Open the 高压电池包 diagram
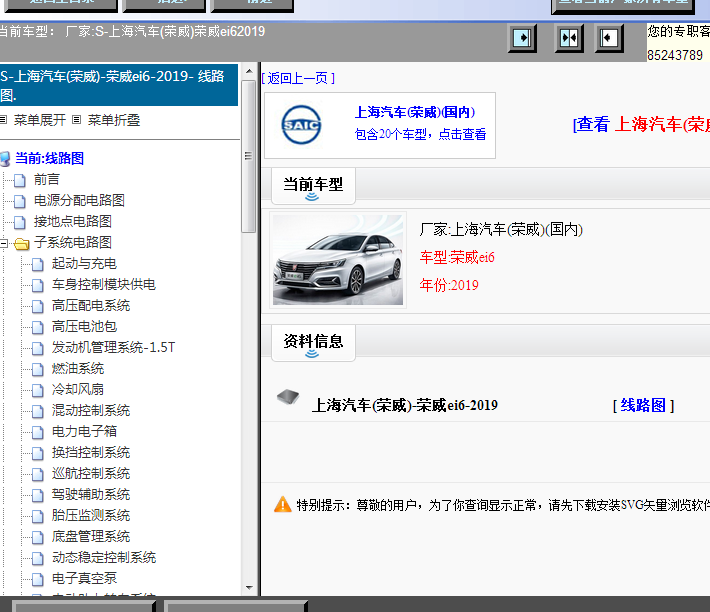This screenshot has height=612, width=710. (x=84, y=326)
